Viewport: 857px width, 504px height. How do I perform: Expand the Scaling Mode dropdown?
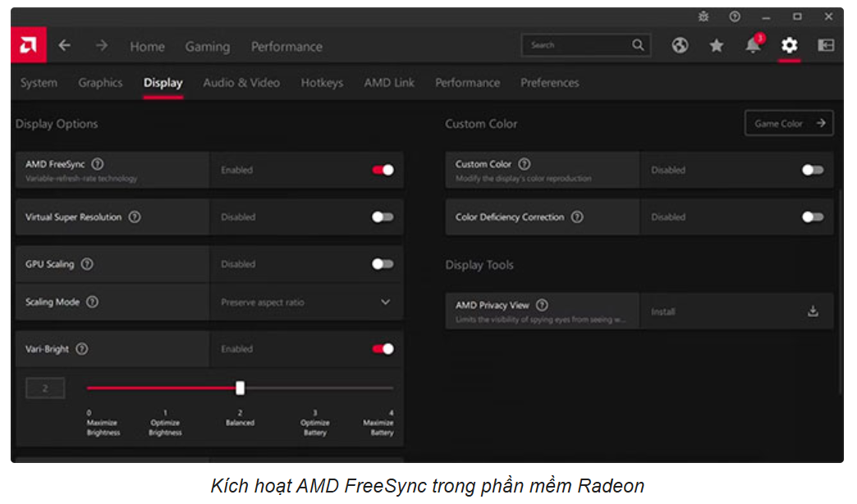click(385, 302)
